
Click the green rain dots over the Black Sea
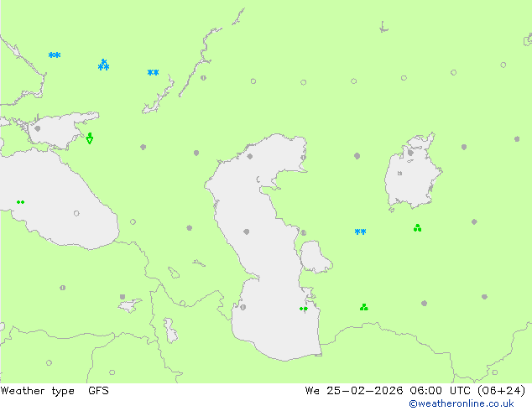pyautogui.click(x=20, y=202)
